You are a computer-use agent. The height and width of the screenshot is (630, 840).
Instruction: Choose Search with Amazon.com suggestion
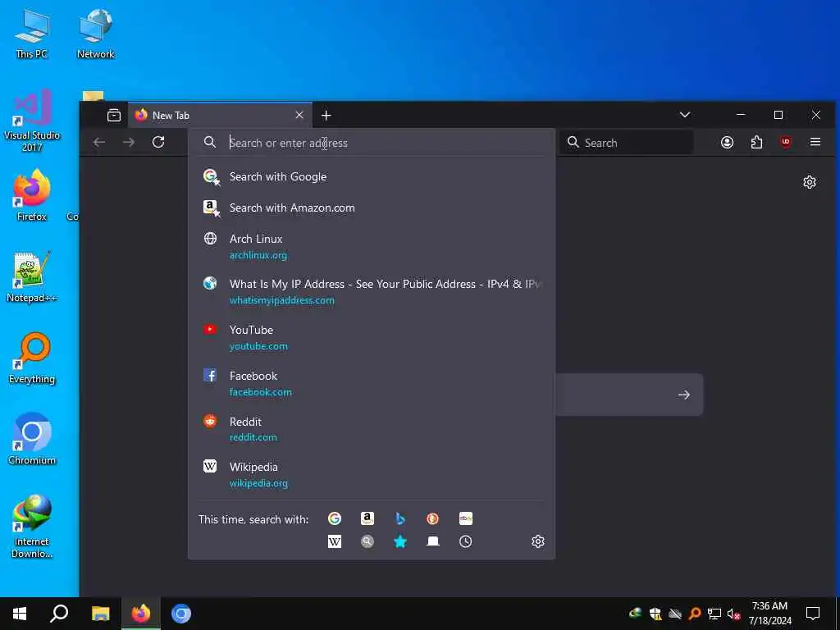tap(372, 208)
